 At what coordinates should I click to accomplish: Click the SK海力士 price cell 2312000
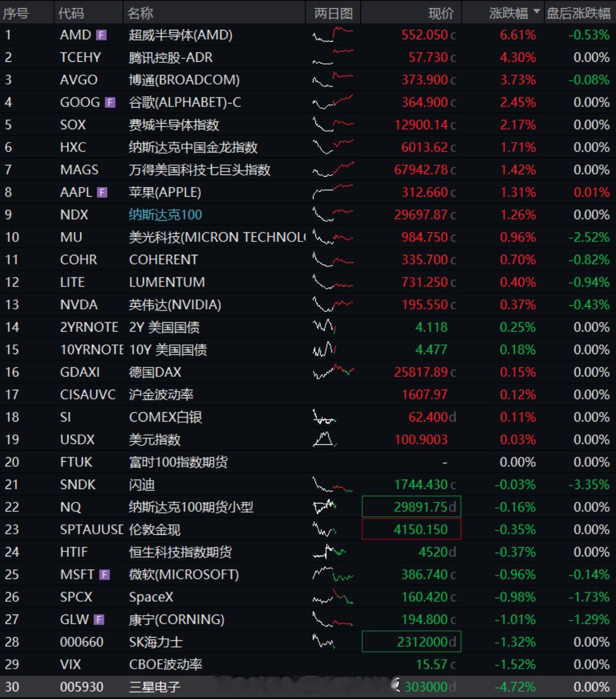pyautogui.click(x=412, y=642)
